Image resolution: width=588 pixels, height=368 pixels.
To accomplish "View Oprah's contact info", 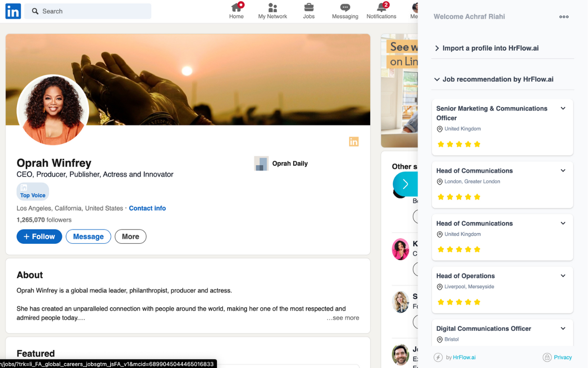I will tap(147, 208).
